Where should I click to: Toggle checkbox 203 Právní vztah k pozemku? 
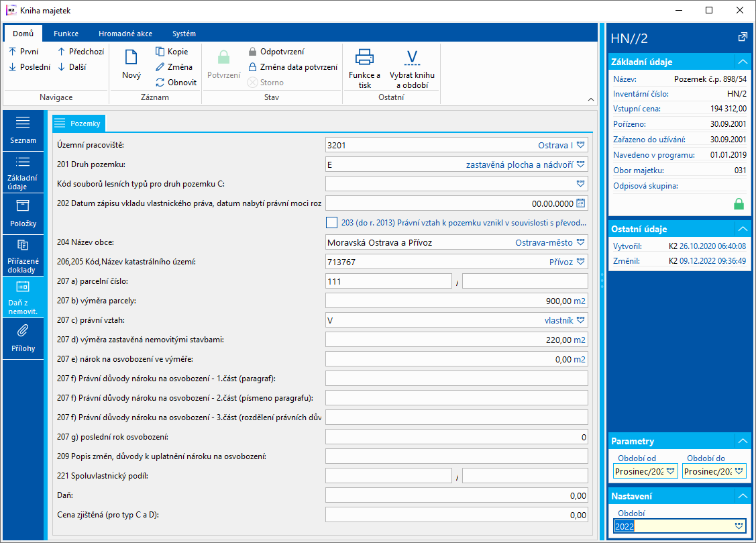(x=331, y=222)
